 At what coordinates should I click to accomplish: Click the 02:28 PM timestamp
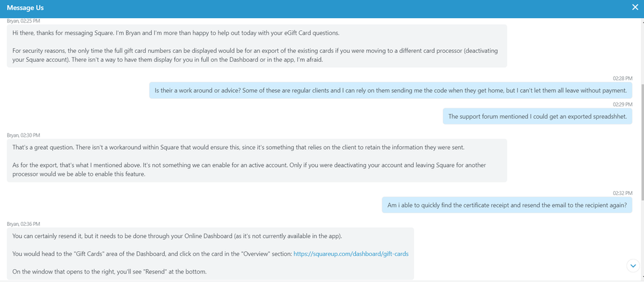tap(623, 78)
